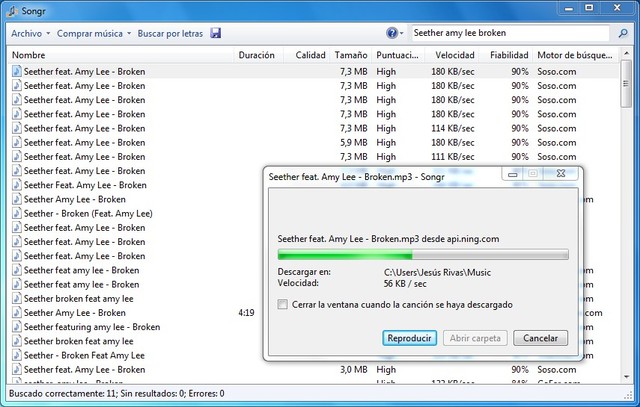640x407 pixels.
Task: Open the Comprar música menu
Action: [x=90, y=33]
